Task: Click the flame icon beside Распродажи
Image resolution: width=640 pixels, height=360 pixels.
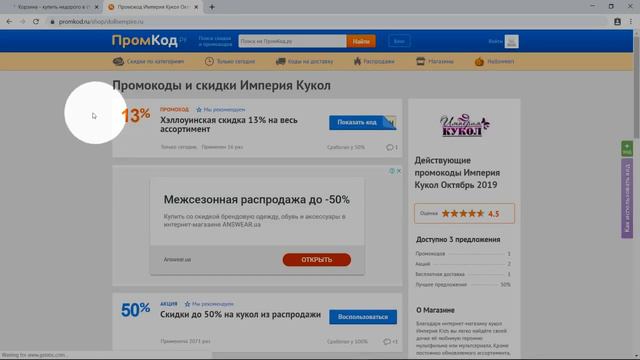Action: click(x=357, y=61)
